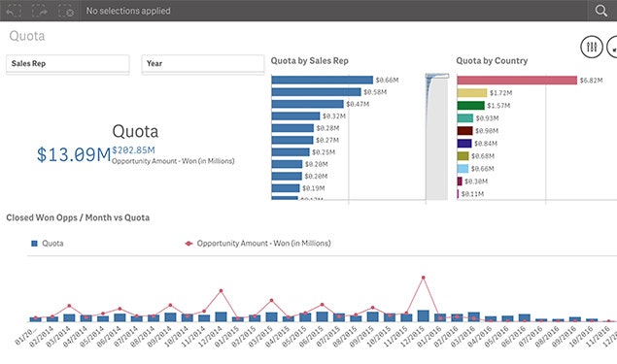Click the mini chart scrollbar in Quota by Sales Rep
This screenshot has height=364, width=617.
pyautogui.click(x=437, y=137)
